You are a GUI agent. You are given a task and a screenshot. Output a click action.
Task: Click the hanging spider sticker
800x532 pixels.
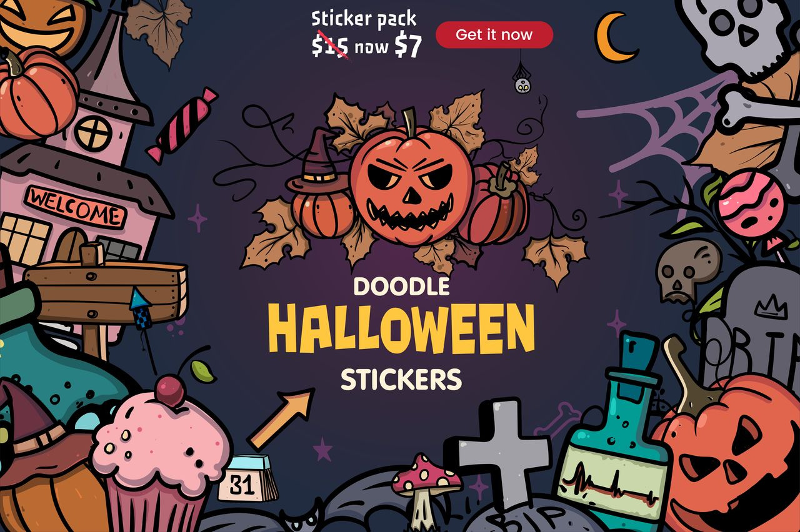click(x=522, y=81)
